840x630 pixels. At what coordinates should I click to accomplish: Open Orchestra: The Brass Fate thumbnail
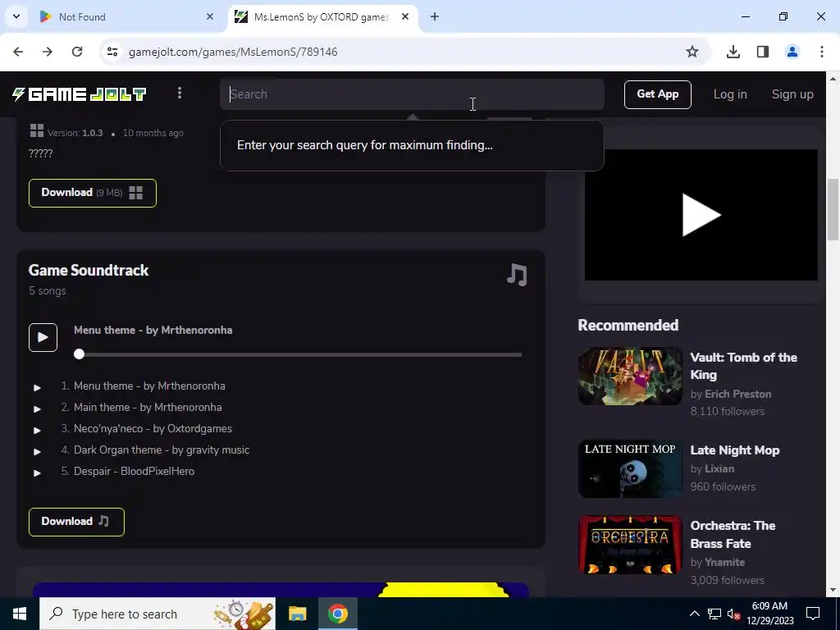630,545
